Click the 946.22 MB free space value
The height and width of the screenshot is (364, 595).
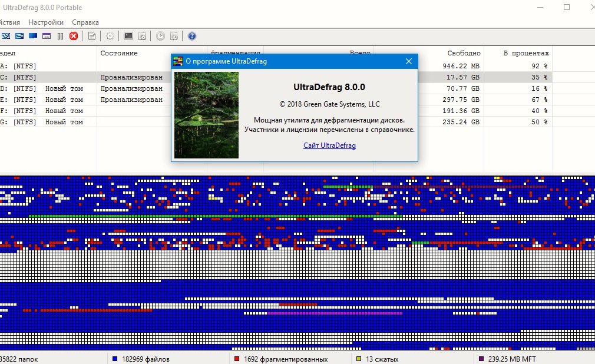pos(461,66)
